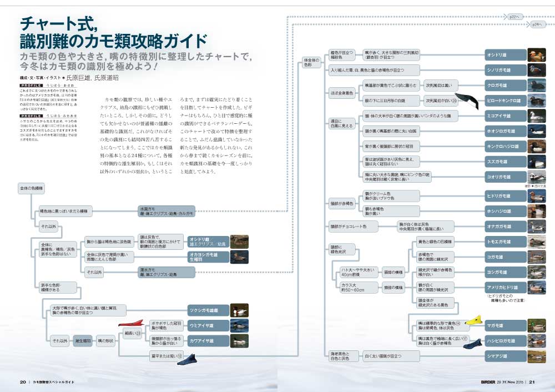555x392 pixels.
Task: Click the トモエガモ雄 photo
Action: [537, 242]
